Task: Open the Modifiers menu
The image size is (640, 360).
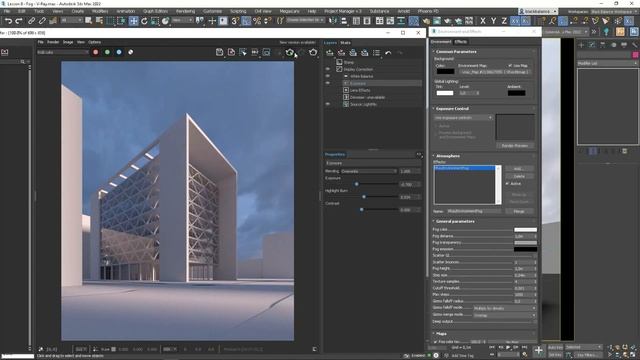Action: pos(100,11)
